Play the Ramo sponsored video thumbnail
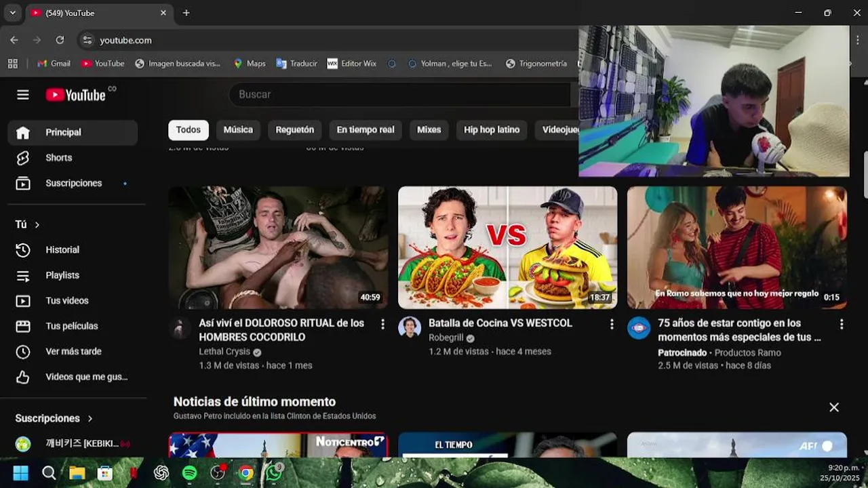The width and height of the screenshot is (868, 488). tap(737, 248)
